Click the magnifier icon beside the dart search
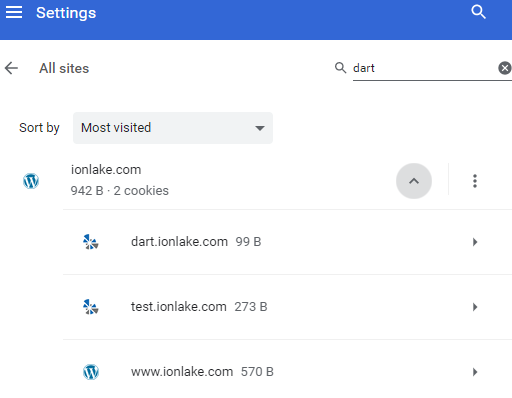This screenshot has width=512, height=398. click(x=340, y=68)
